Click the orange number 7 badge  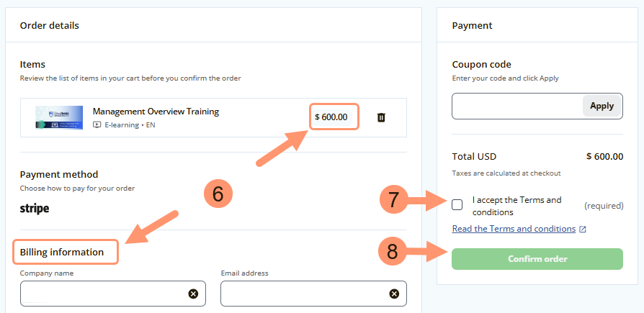click(393, 199)
